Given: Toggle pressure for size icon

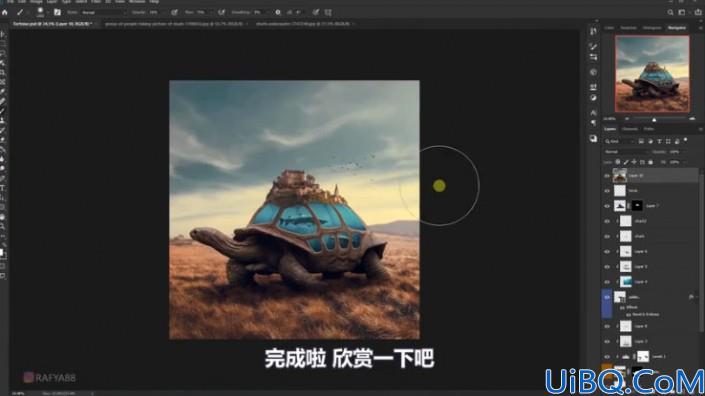Looking at the screenshot, I should 316,13.
